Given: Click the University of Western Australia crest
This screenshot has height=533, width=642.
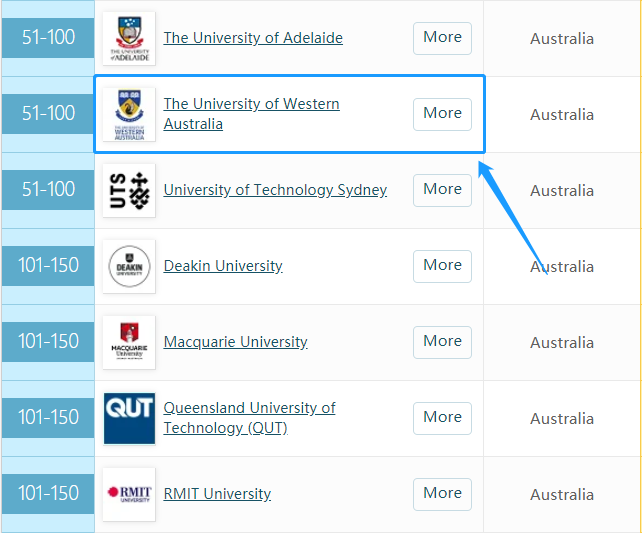Looking at the screenshot, I should (129, 115).
